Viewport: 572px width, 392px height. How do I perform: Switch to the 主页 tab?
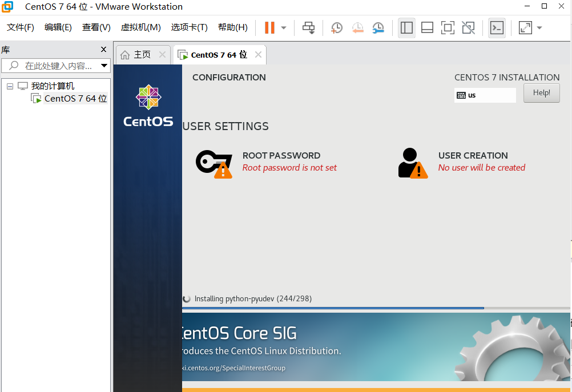pos(142,55)
